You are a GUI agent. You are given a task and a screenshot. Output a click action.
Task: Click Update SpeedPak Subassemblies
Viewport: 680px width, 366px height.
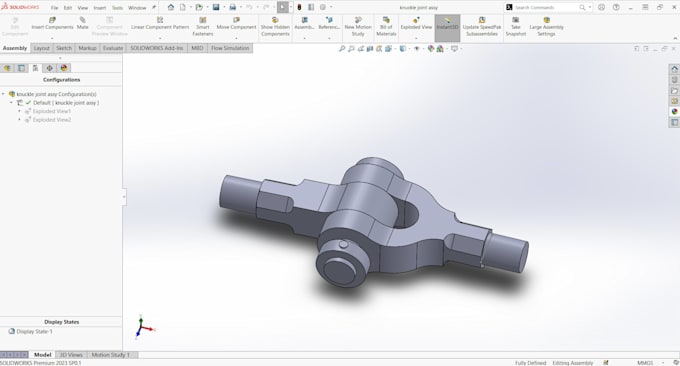click(x=482, y=27)
